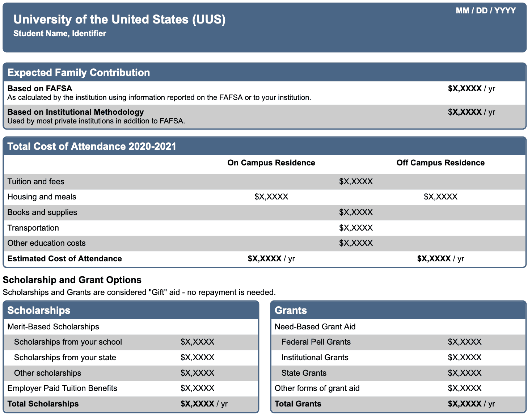The height and width of the screenshot is (417, 532).
Task: Click the Total Grants yearly amount
Action: pos(471,404)
